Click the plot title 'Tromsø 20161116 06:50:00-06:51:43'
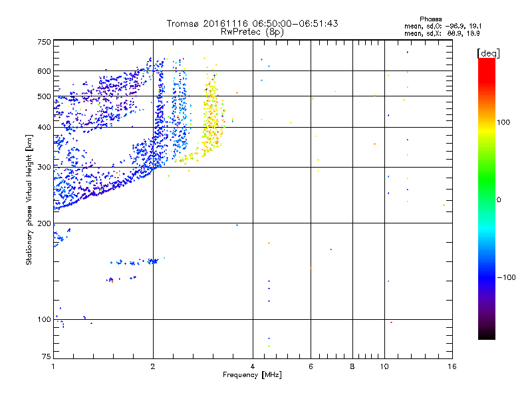The image size is (532, 399). click(x=252, y=23)
